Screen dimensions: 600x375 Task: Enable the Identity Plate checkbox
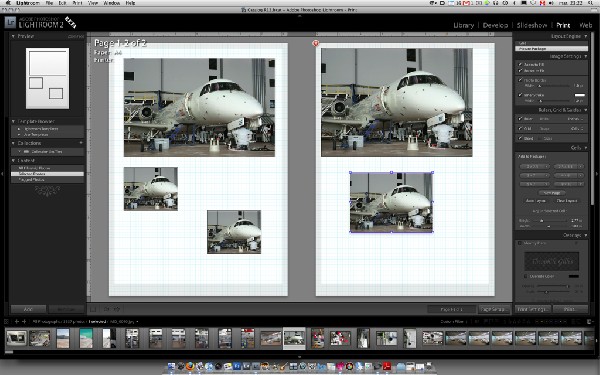(520, 243)
